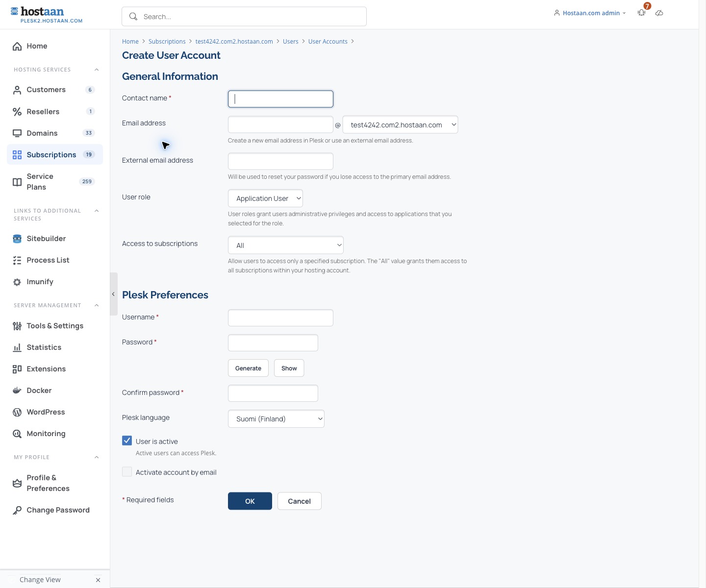
Task: Click the Domains monitor icon
Action: 17,133
